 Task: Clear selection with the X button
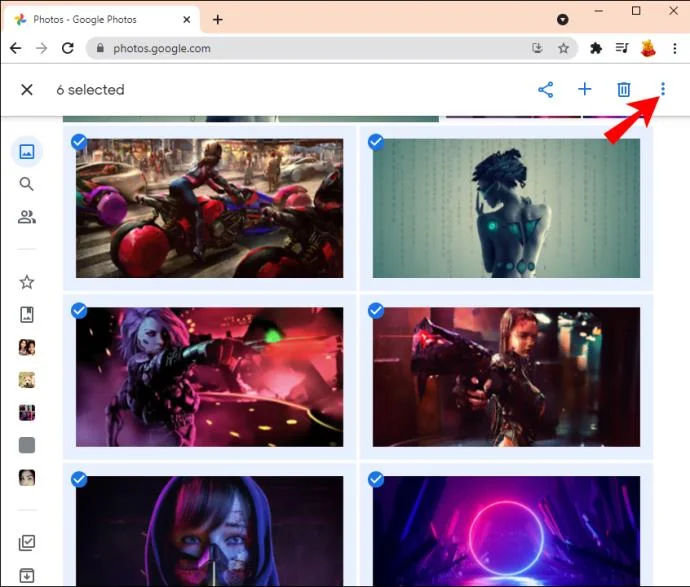27,90
